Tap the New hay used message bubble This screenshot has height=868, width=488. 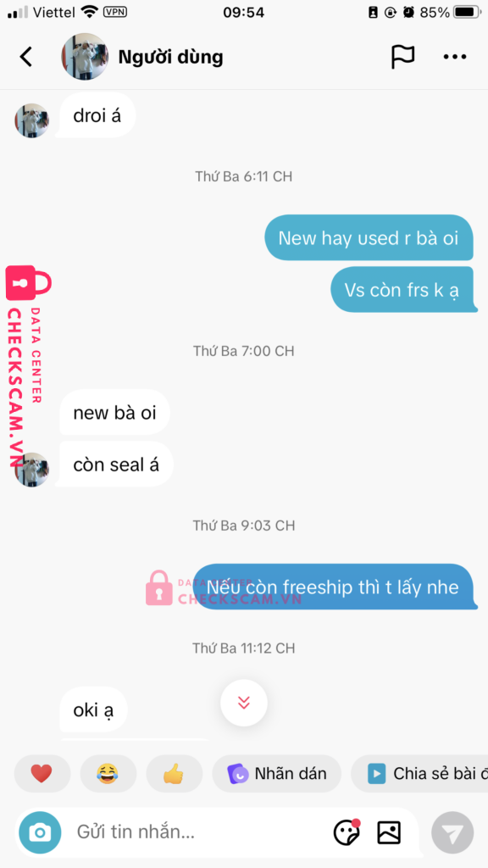point(369,237)
